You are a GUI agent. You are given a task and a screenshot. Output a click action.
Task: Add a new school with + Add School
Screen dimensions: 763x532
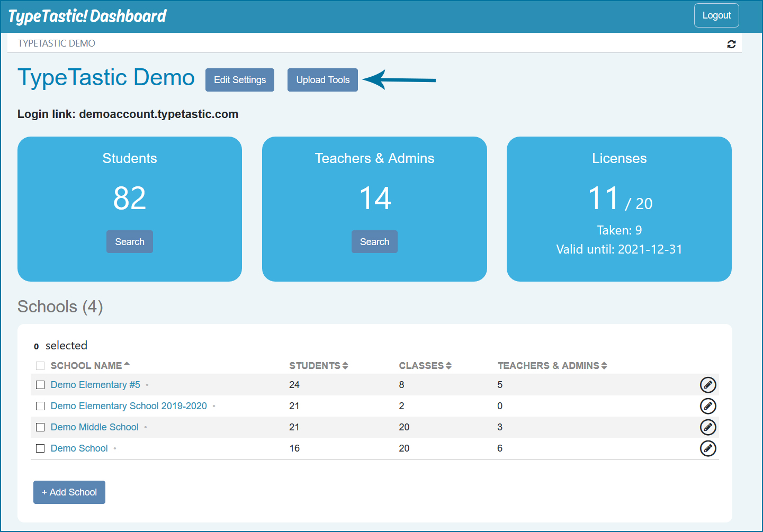[69, 492]
